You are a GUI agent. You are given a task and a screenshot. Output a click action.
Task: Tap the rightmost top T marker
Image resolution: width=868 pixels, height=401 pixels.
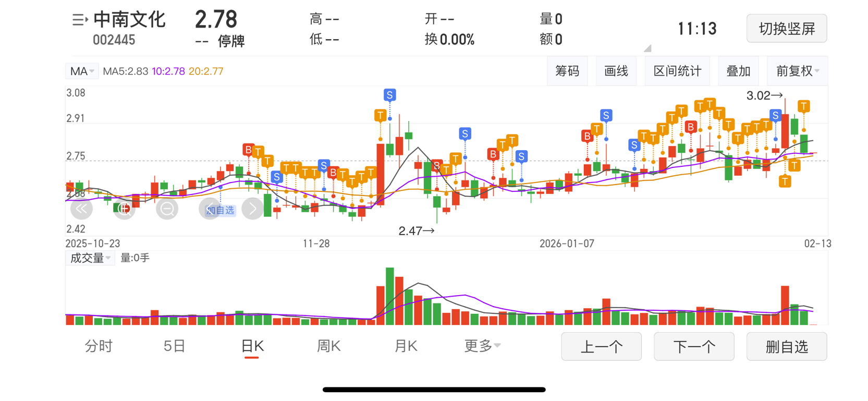[804, 106]
